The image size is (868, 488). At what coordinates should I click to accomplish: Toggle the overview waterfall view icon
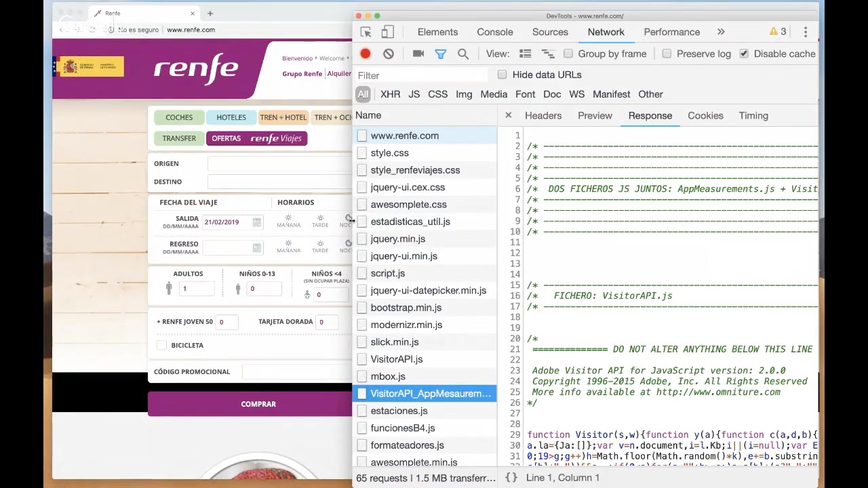click(548, 54)
